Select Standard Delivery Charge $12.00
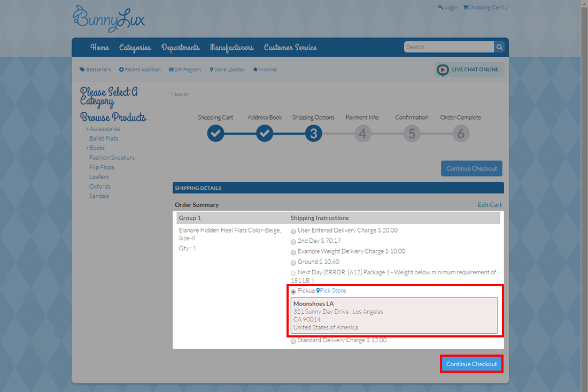The width and height of the screenshot is (588, 392). (293, 341)
